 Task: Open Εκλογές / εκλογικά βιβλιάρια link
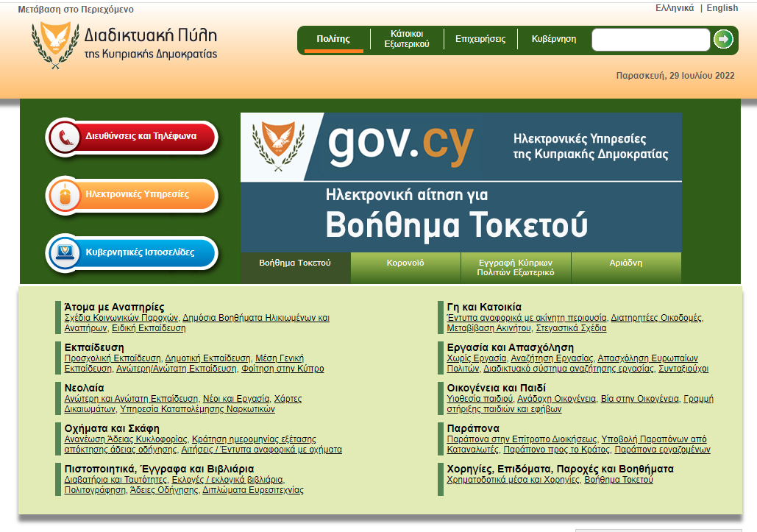tap(227, 480)
